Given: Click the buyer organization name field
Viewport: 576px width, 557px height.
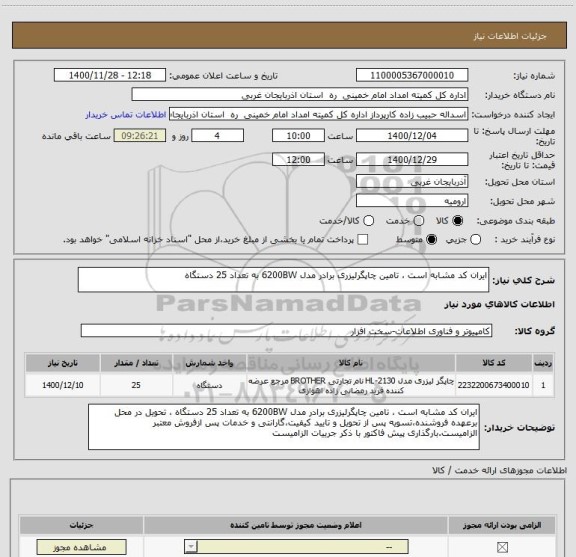Looking at the screenshot, I should coord(300,95).
